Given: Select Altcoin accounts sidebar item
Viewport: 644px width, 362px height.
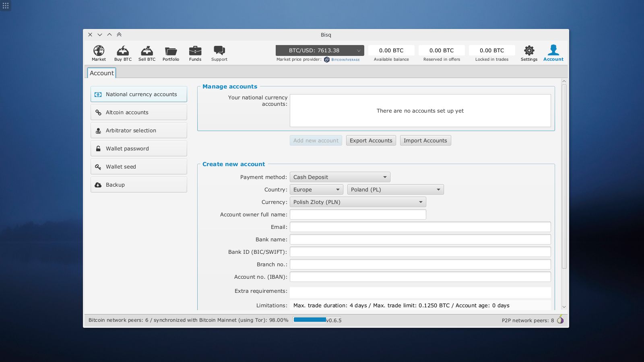Looking at the screenshot, I should pyautogui.click(x=139, y=112).
